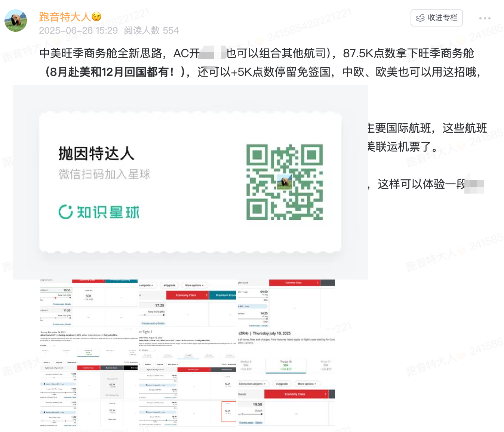
Task: Click the QR code on the 知识星球 card
Action: click(x=285, y=182)
